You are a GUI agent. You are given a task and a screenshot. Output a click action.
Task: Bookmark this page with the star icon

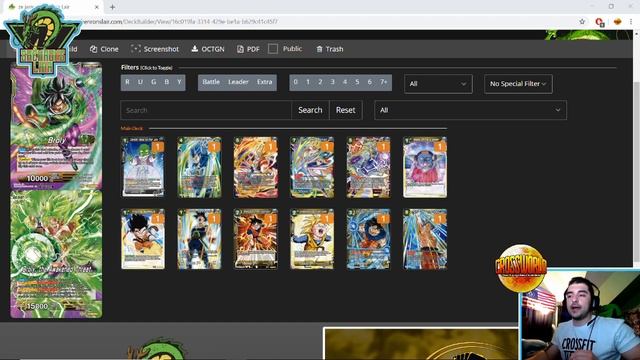582,22
